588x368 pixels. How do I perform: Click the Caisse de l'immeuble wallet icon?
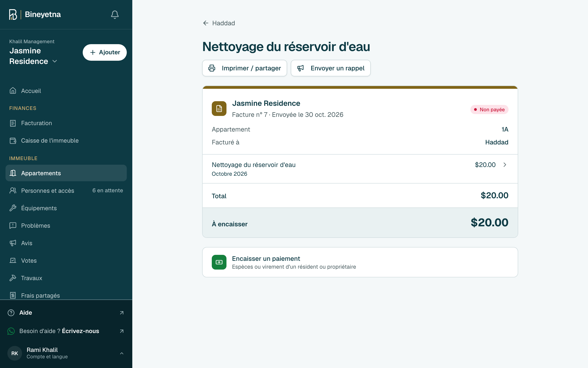click(x=13, y=141)
